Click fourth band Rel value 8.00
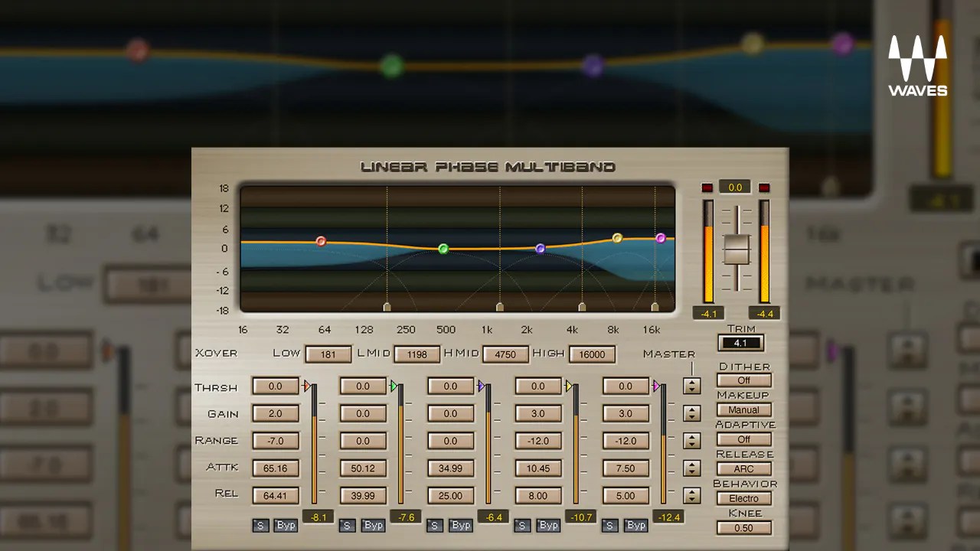This screenshot has height=551, width=980. click(x=537, y=495)
